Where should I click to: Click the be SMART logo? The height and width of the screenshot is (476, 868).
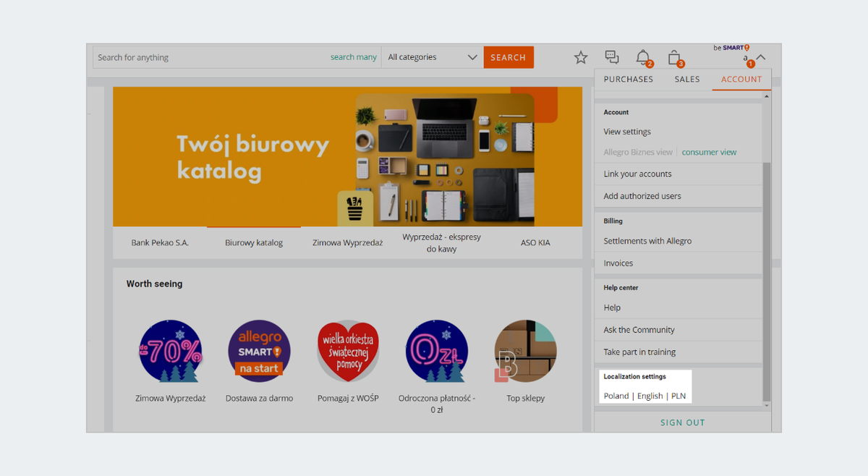pyautogui.click(x=731, y=48)
